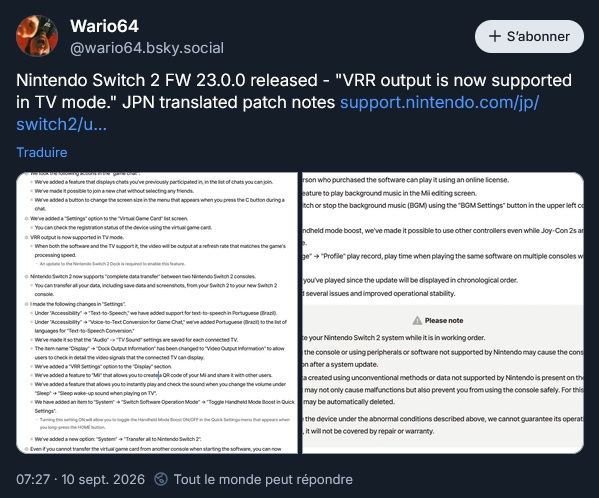Click the truncated switch2/u... link text
Viewport: 599px width, 498px height.
62,124
